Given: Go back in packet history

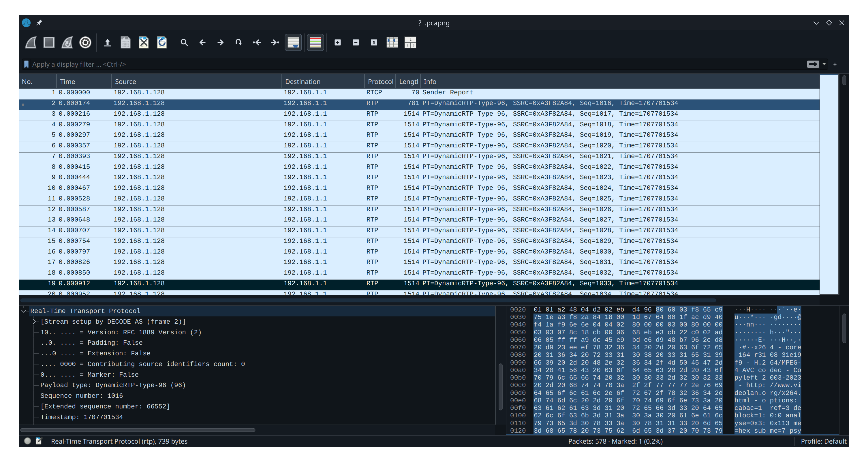Looking at the screenshot, I should (x=202, y=42).
